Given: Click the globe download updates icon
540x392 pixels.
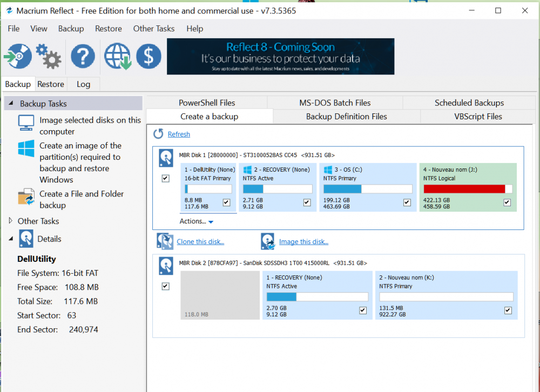Looking at the screenshot, I should click(x=118, y=56).
